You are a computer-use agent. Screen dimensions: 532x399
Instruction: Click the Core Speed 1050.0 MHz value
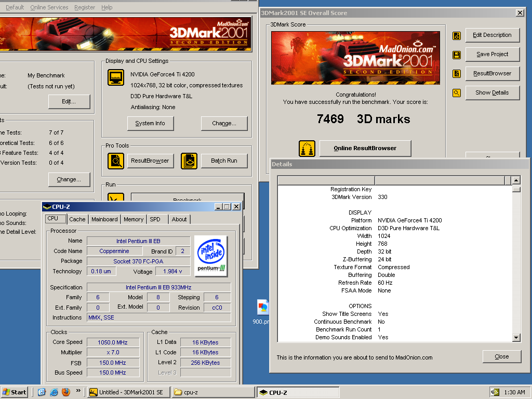tap(113, 342)
